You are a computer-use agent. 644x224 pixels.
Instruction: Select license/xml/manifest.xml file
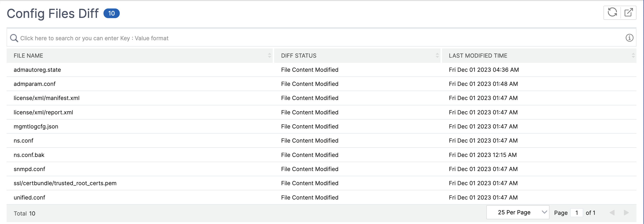[46, 98]
